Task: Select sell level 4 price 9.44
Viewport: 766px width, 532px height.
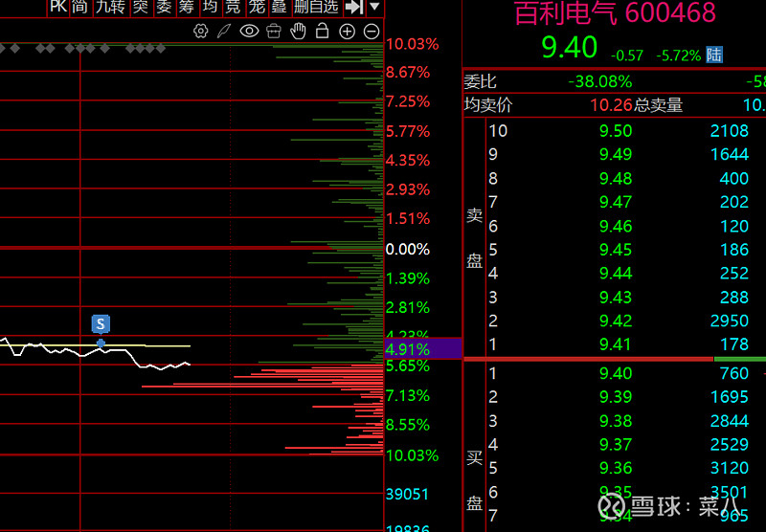Action: click(x=616, y=273)
